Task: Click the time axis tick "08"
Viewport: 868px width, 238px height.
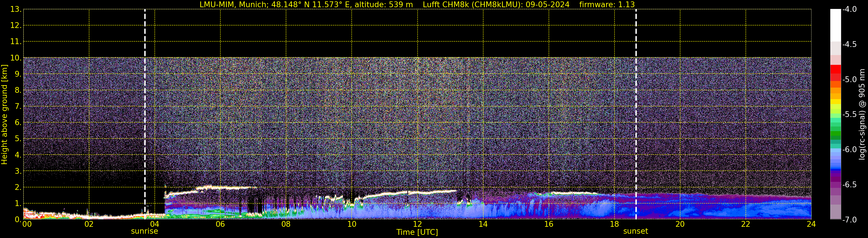Action: pyautogui.click(x=286, y=224)
